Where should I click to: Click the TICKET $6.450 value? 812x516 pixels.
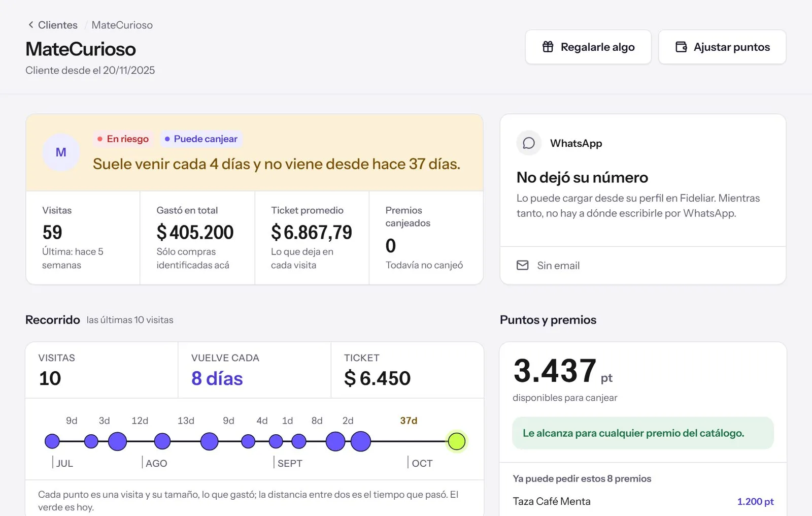(377, 378)
